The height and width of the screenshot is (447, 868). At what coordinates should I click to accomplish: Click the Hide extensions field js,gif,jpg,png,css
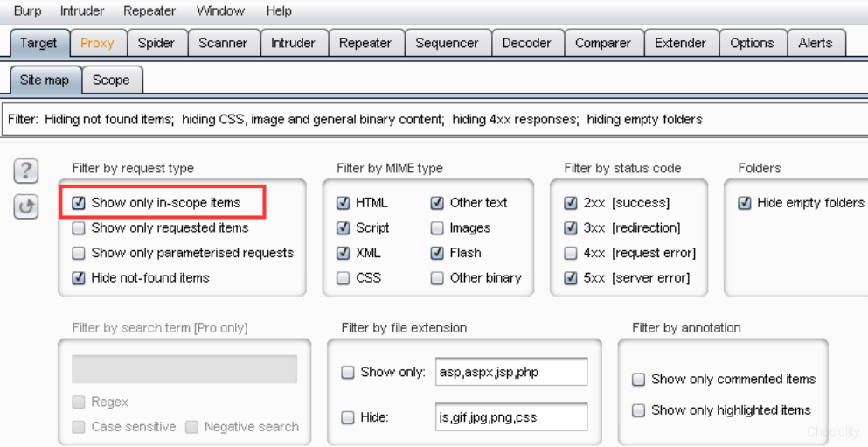(511, 417)
